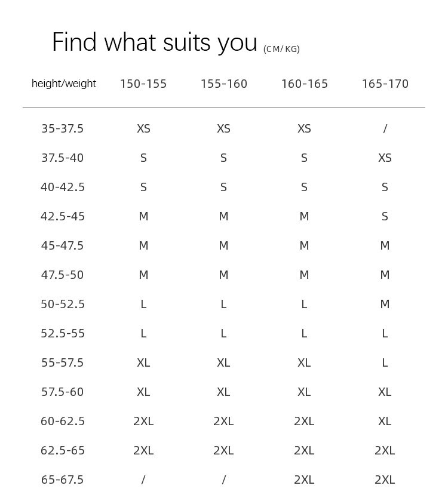This screenshot has width=448, height=504.
Task: Select the 42.5-45 weight row label
Action: coord(63,216)
